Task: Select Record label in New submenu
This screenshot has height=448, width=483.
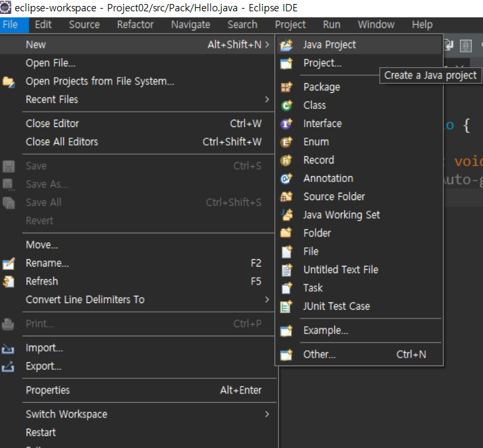Action: coord(318,160)
